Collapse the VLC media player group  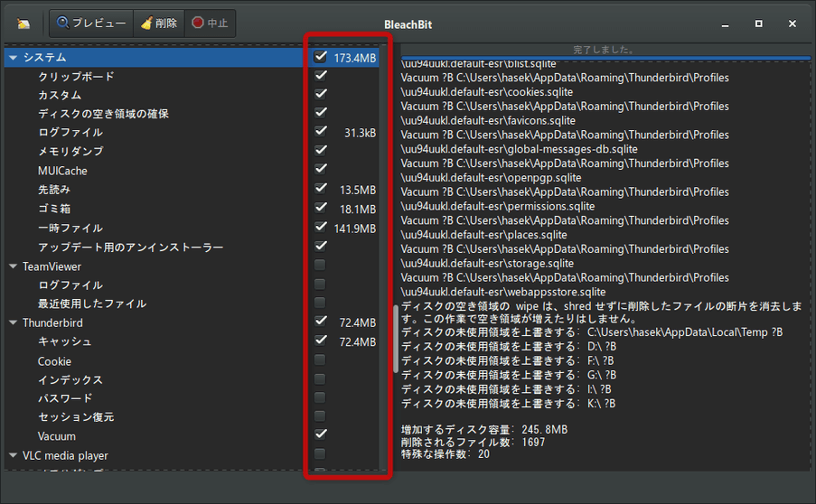13,455
